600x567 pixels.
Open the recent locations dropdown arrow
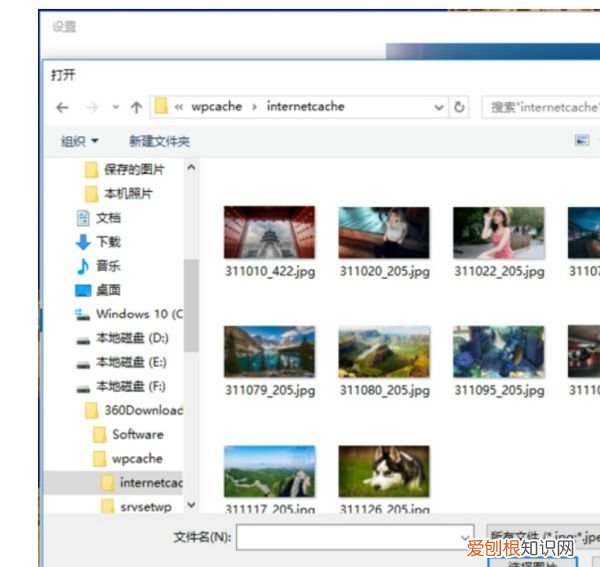point(116,108)
